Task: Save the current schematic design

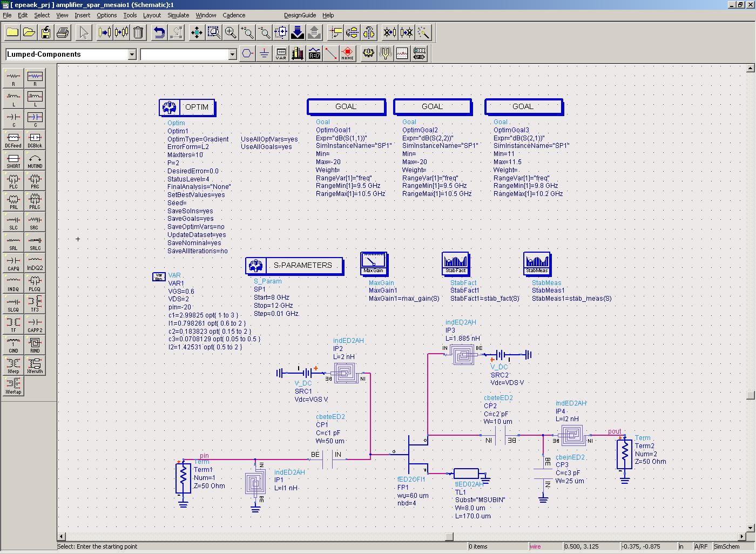Action: [46, 32]
